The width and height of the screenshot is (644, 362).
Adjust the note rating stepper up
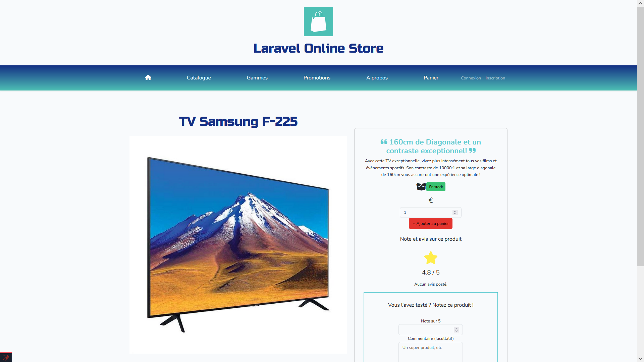tap(457, 328)
